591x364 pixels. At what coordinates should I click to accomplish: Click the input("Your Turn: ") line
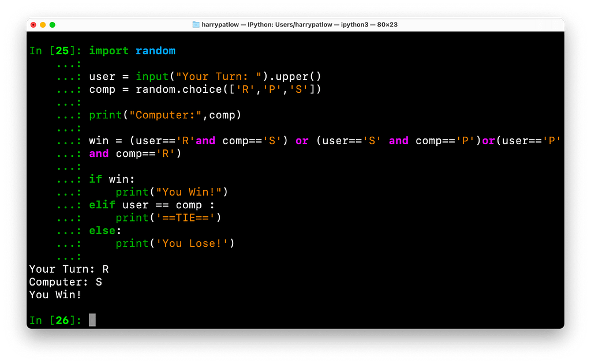[x=205, y=77]
